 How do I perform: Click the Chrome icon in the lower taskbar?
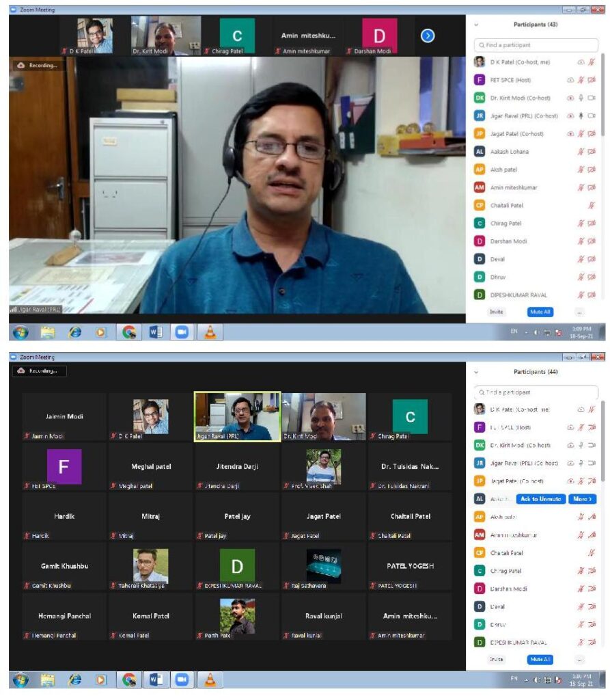point(129,679)
